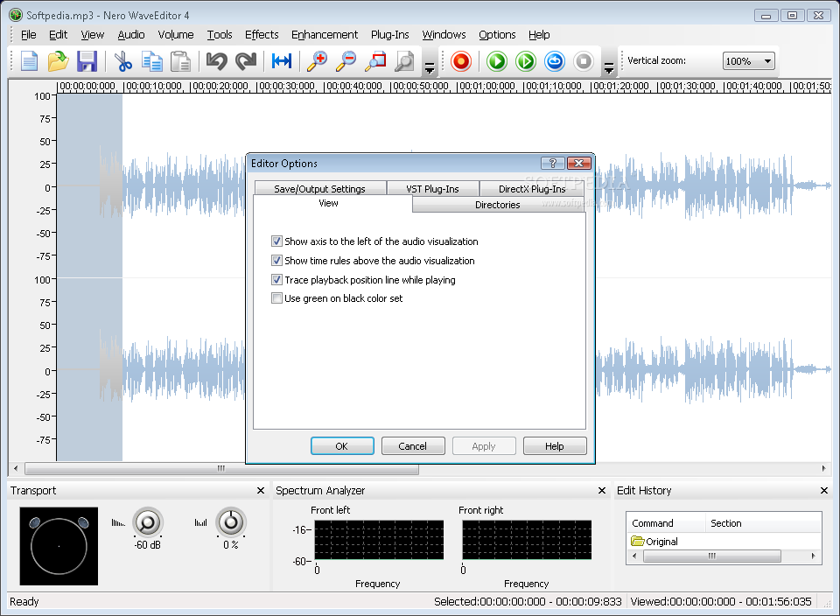This screenshot has height=616, width=840.
Task: Click Cancel in Editor Options
Action: click(x=412, y=445)
